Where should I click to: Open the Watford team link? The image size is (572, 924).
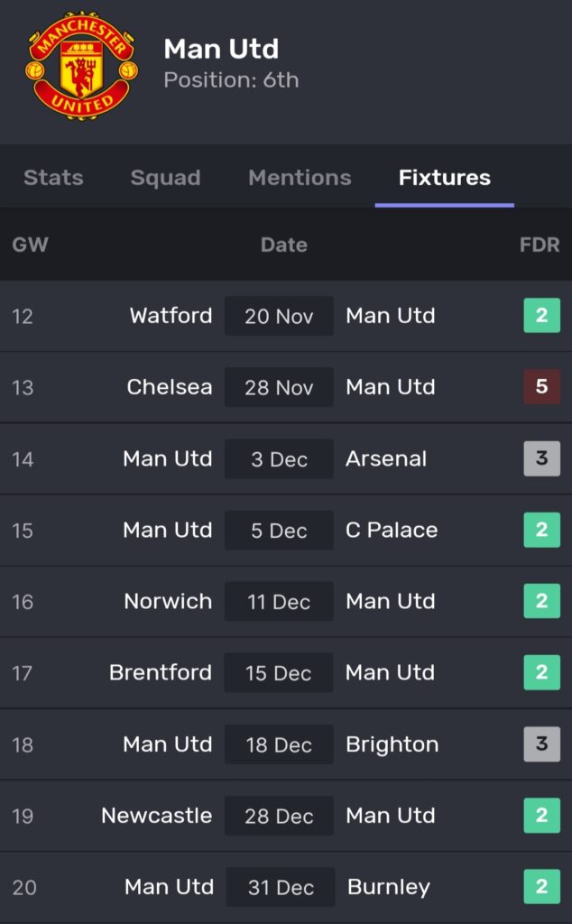pyautogui.click(x=171, y=316)
